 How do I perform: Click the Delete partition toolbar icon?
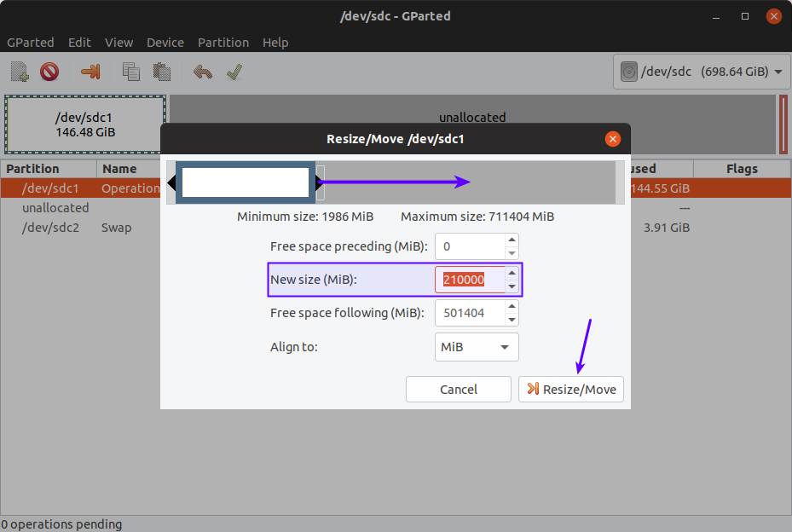pyautogui.click(x=49, y=72)
